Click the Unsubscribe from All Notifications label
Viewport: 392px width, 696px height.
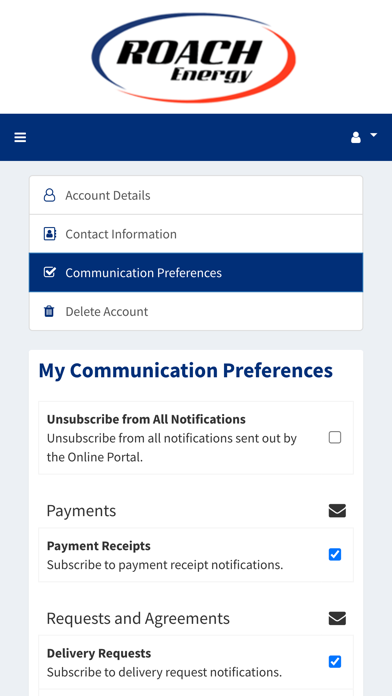pyautogui.click(x=146, y=419)
